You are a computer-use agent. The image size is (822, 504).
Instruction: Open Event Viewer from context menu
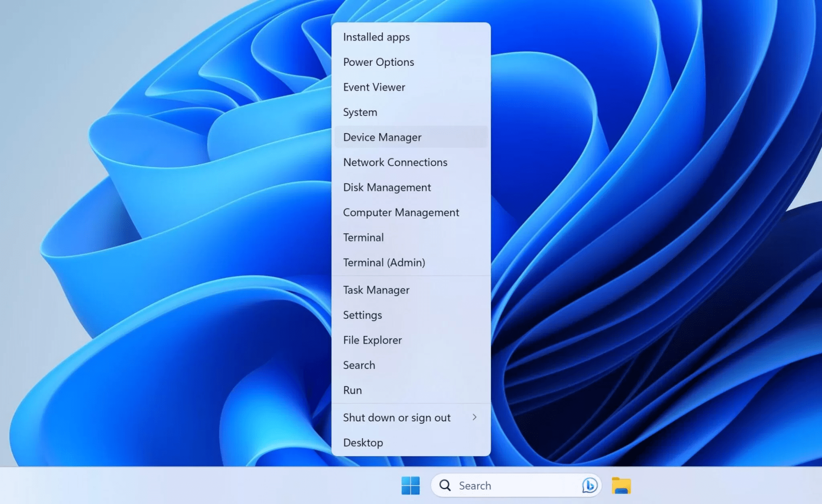[374, 87]
